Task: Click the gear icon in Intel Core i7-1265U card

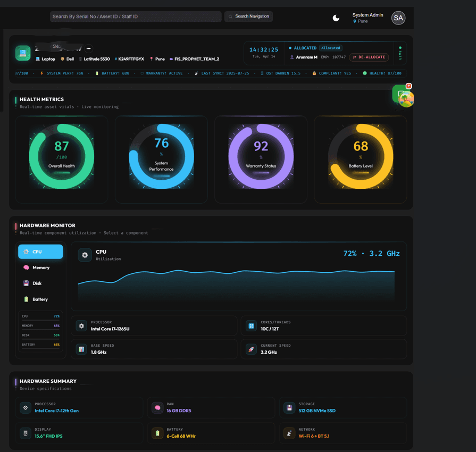Action: click(81, 326)
